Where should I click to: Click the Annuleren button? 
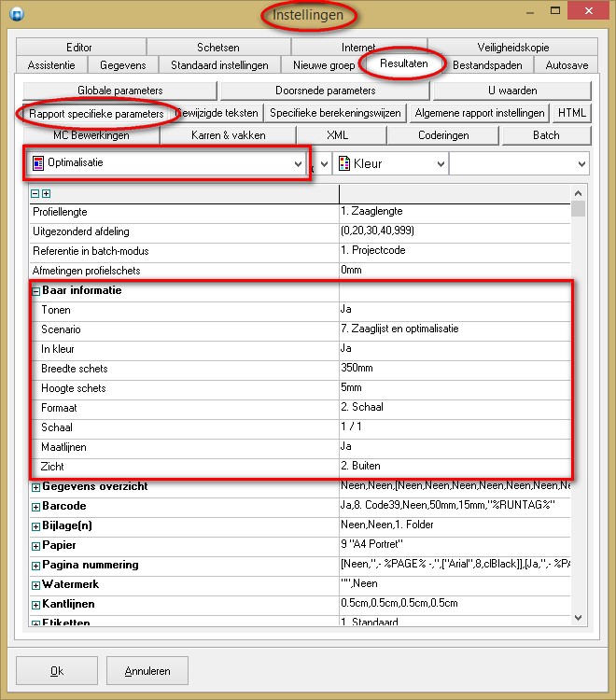pyautogui.click(x=147, y=670)
